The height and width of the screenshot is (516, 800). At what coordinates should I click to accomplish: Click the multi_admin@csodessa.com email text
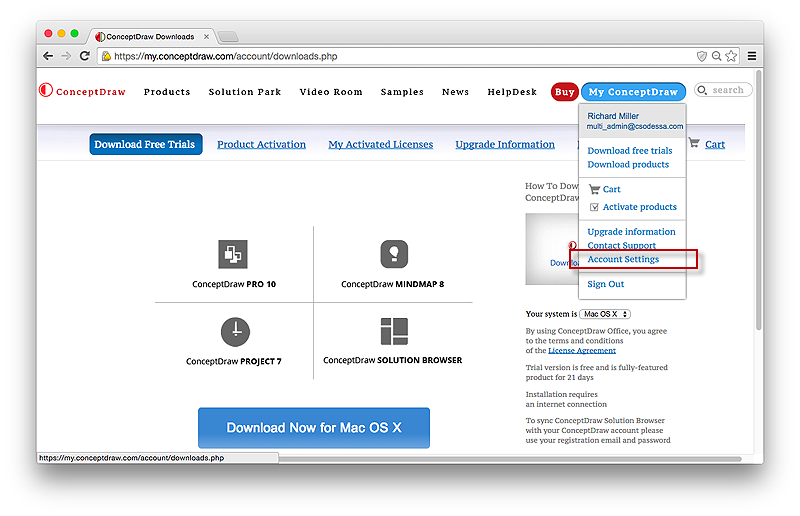[x=635, y=126]
